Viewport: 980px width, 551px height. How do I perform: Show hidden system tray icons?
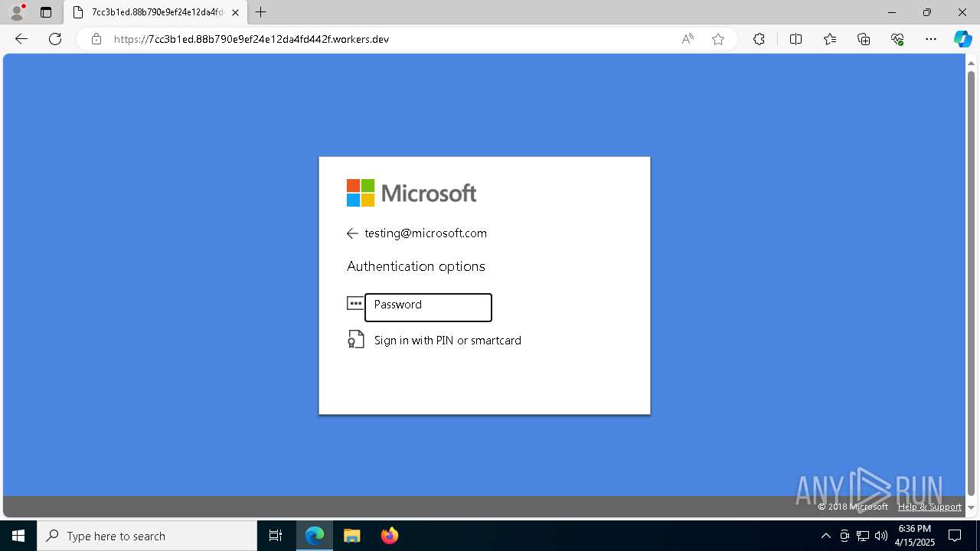[825, 536]
